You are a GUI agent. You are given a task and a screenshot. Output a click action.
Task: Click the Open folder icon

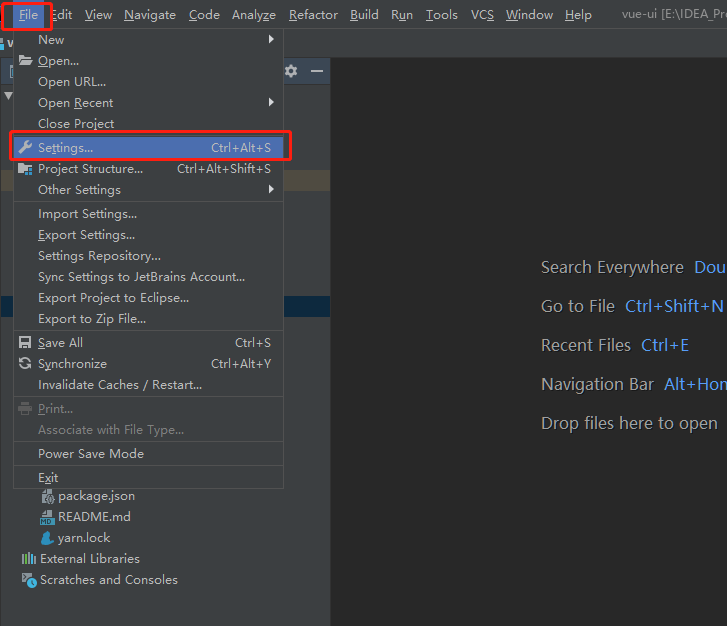[x=25, y=60]
